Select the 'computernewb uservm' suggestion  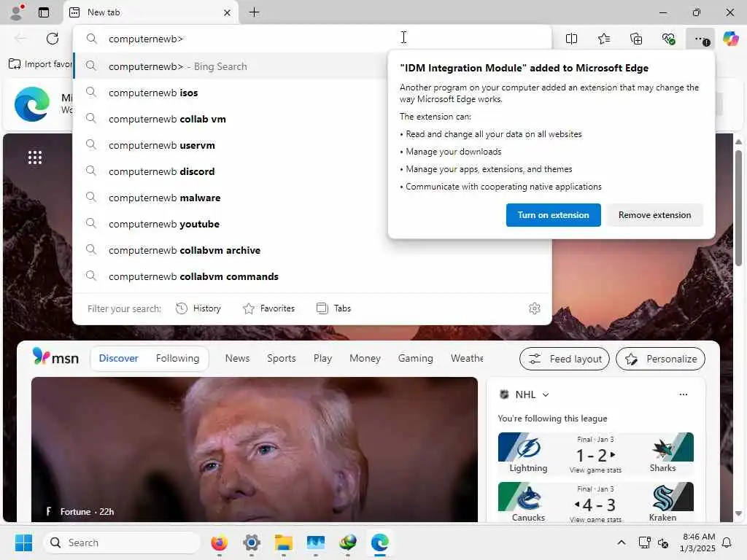pos(231,145)
